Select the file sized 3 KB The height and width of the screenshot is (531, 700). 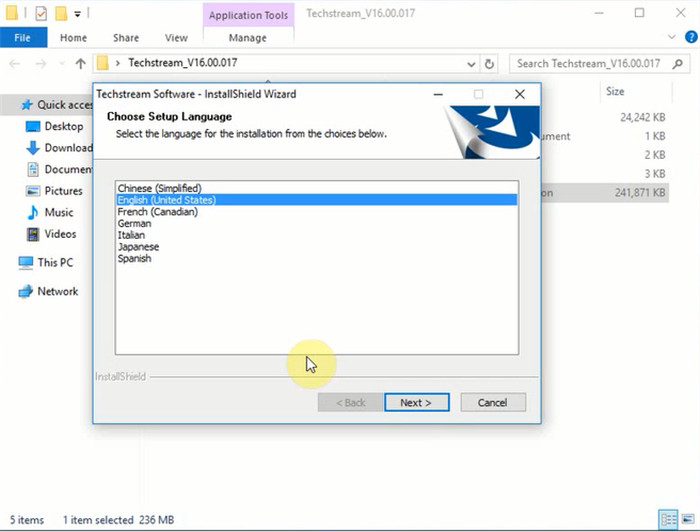(x=654, y=174)
